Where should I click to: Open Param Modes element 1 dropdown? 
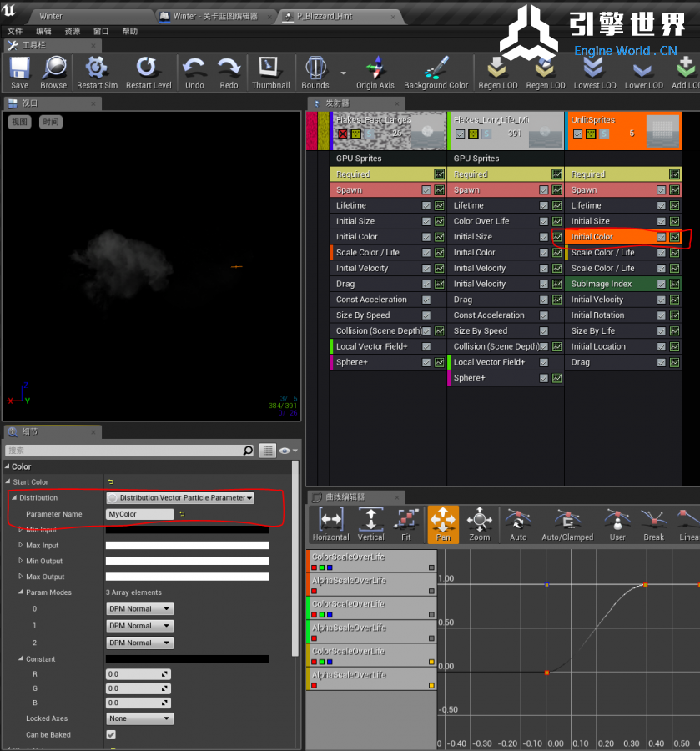pos(139,626)
